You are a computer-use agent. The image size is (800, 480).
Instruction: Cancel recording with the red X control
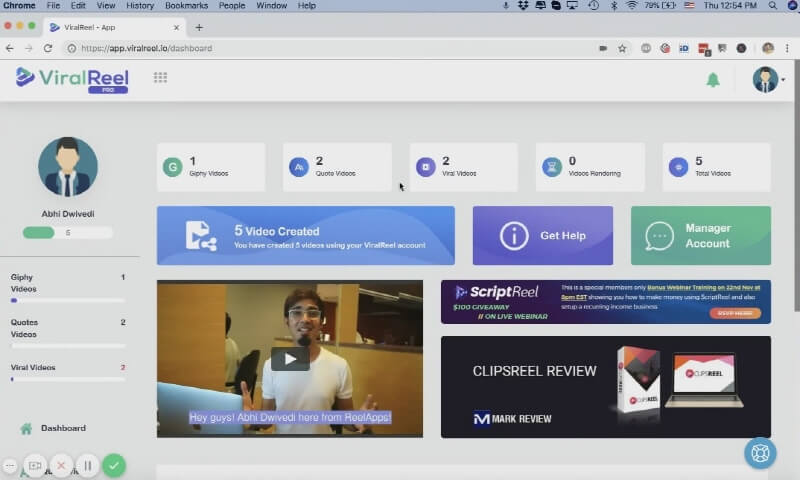pos(61,465)
